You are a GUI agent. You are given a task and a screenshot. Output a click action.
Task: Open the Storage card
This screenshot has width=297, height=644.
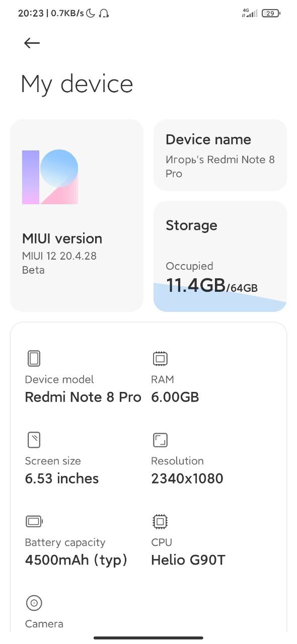220,256
